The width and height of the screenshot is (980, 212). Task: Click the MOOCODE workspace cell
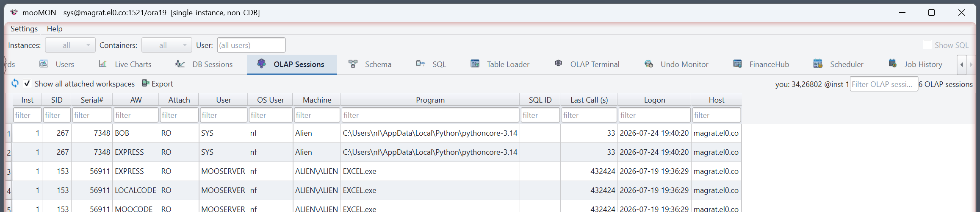tap(136, 207)
